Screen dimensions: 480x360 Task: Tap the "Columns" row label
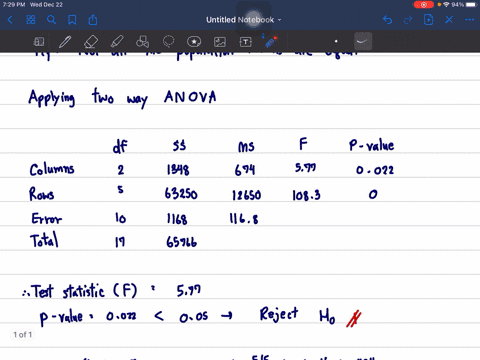pos(52,169)
